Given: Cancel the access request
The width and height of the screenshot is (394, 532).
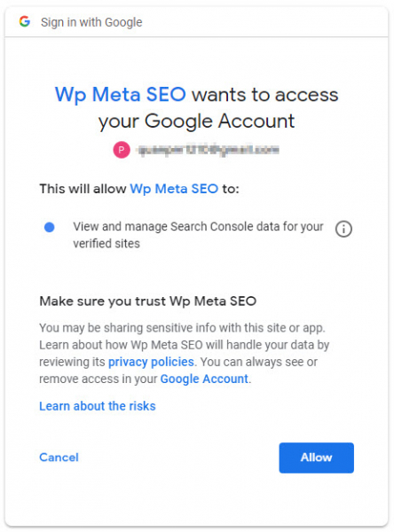Looking at the screenshot, I should click(59, 458).
